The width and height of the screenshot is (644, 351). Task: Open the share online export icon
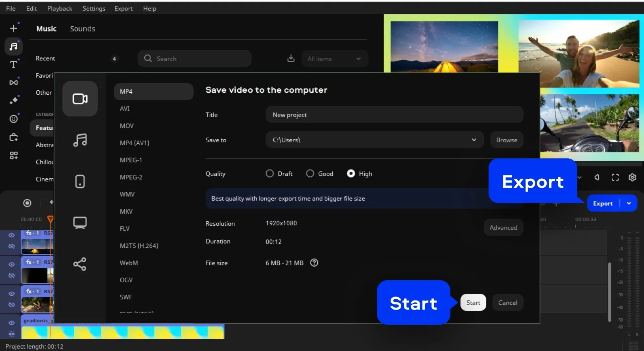pyautogui.click(x=80, y=264)
